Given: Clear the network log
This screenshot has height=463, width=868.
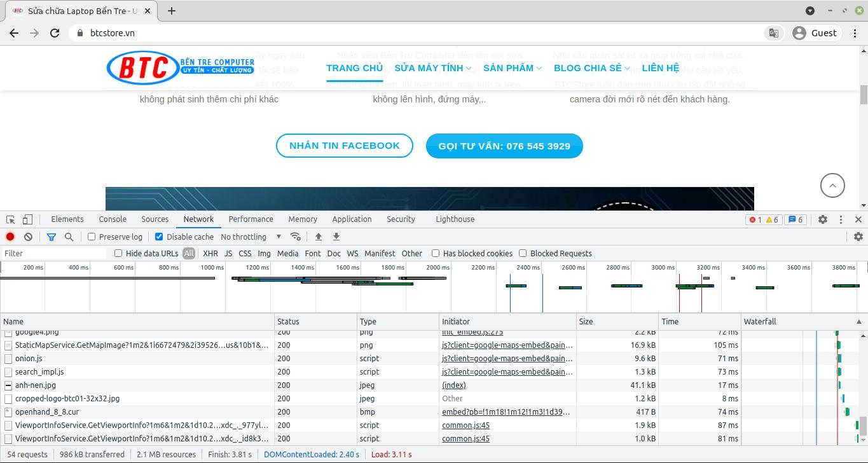Looking at the screenshot, I should point(28,237).
